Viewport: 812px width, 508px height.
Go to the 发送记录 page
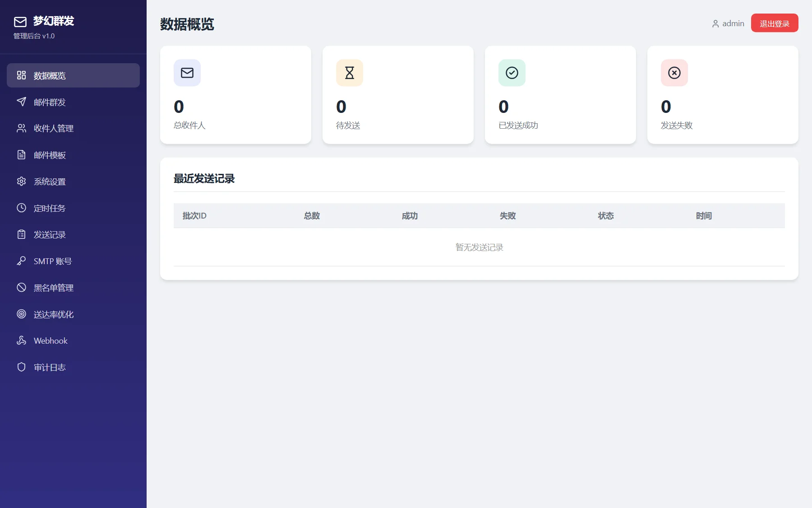pos(73,234)
